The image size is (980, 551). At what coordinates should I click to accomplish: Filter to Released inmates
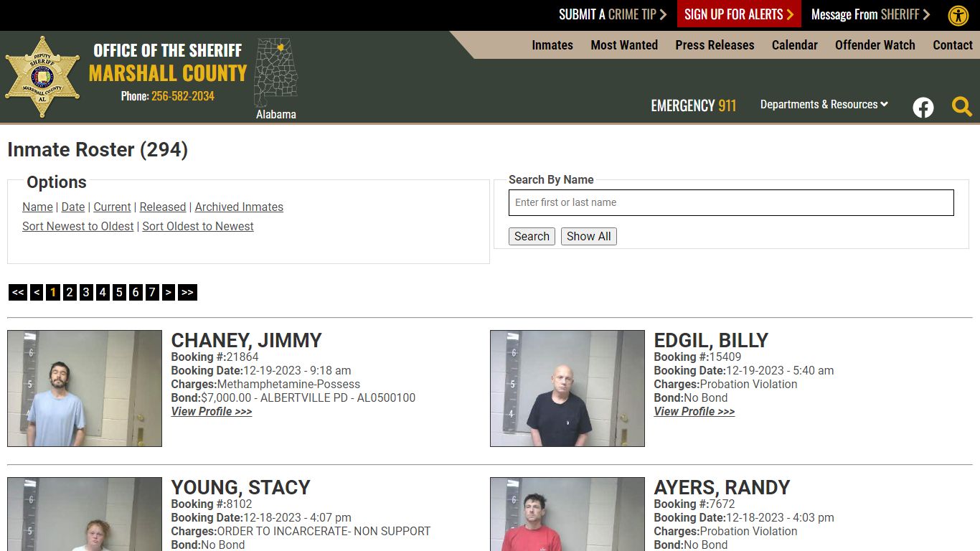click(163, 207)
